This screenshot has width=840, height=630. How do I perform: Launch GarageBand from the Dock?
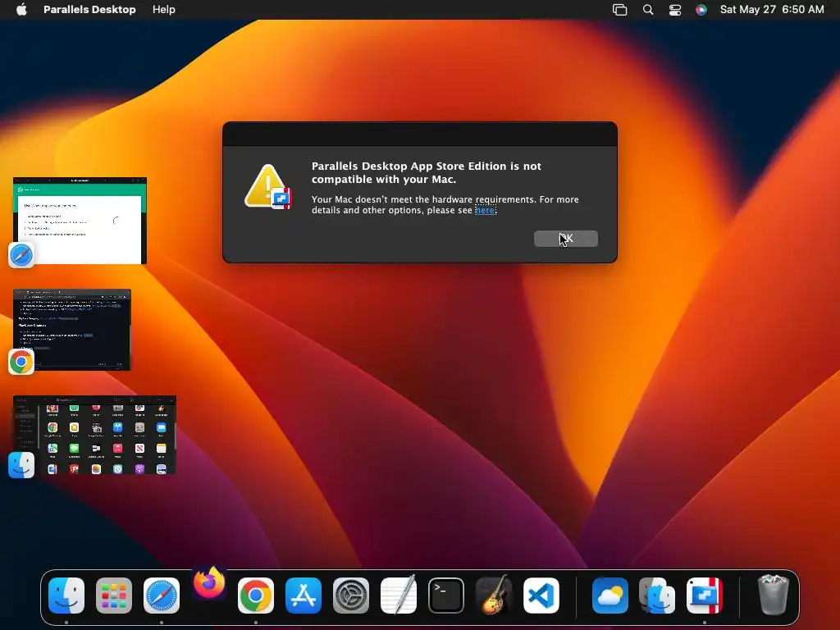493,595
